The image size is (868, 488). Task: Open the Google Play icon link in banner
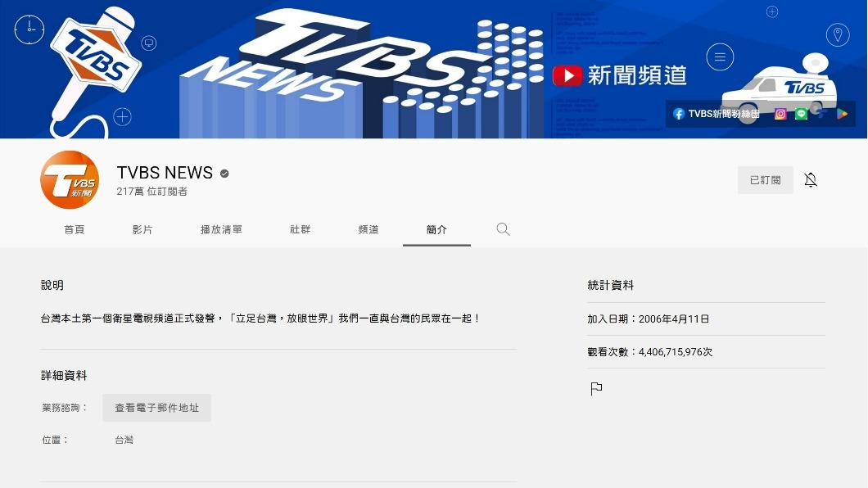click(842, 114)
